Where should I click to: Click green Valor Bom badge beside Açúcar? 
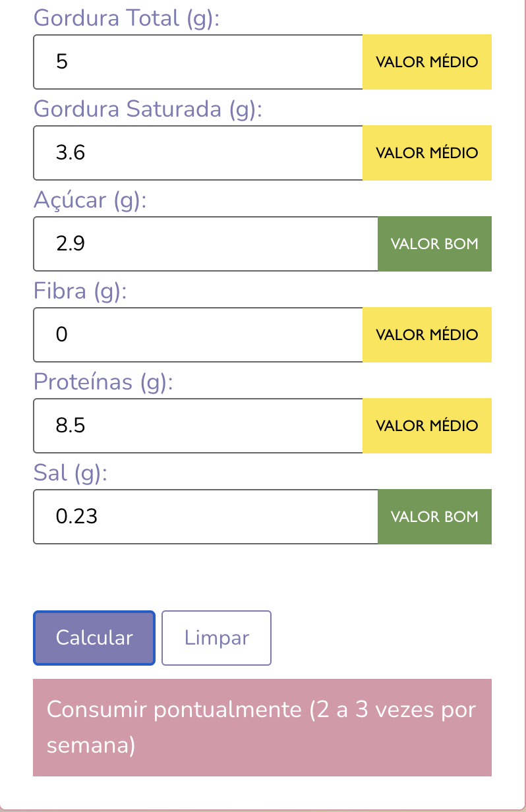(435, 244)
